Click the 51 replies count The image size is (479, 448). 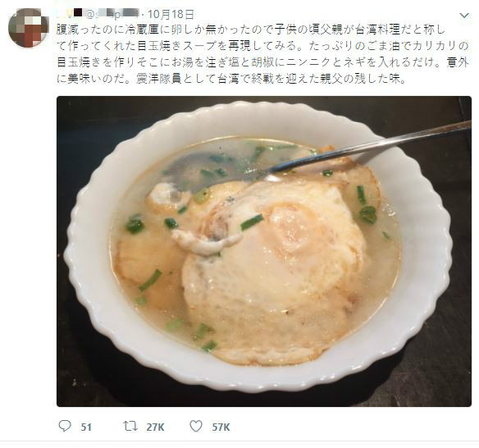tap(86, 427)
